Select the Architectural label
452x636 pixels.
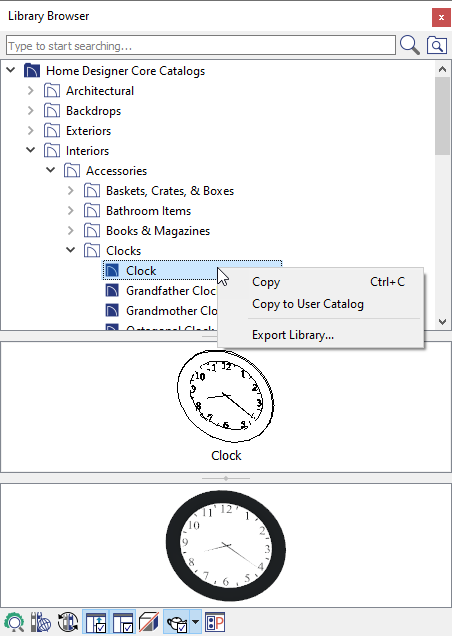pyautogui.click(x=100, y=90)
